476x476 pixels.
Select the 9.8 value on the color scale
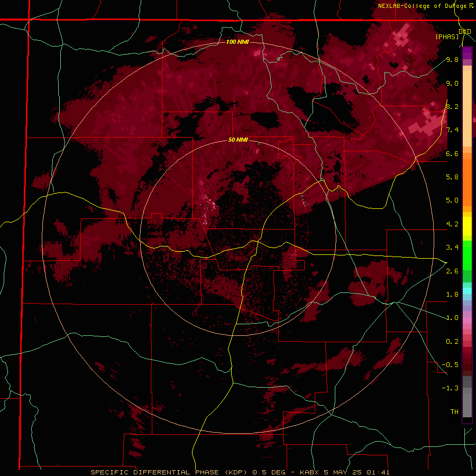pyautogui.click(x=452, y=60)
